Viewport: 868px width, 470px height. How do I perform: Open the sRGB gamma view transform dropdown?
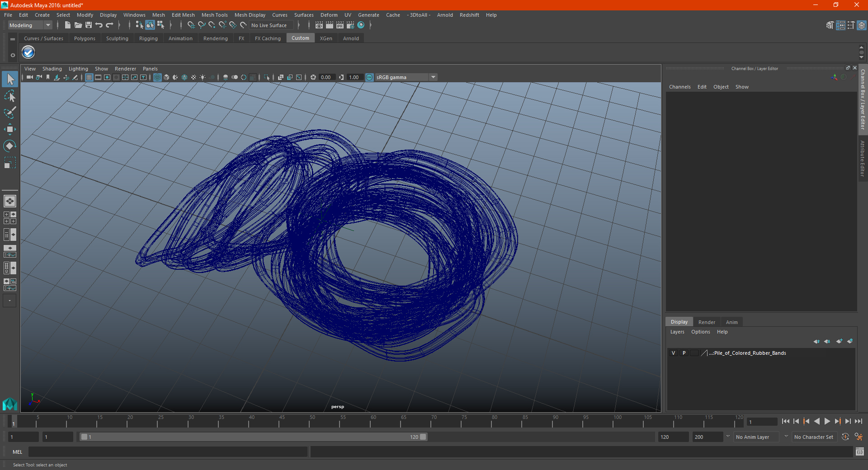point(406,77)
